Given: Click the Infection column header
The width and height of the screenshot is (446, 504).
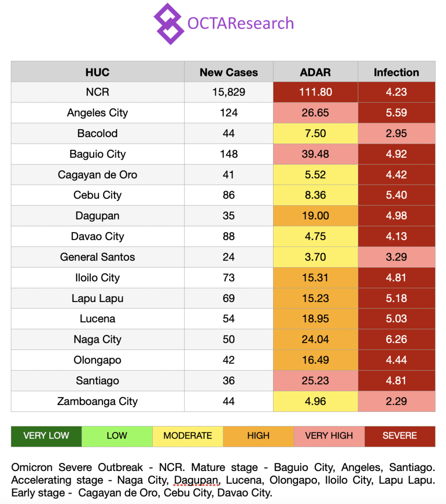Looking at the screenshot, I should 396,72.
